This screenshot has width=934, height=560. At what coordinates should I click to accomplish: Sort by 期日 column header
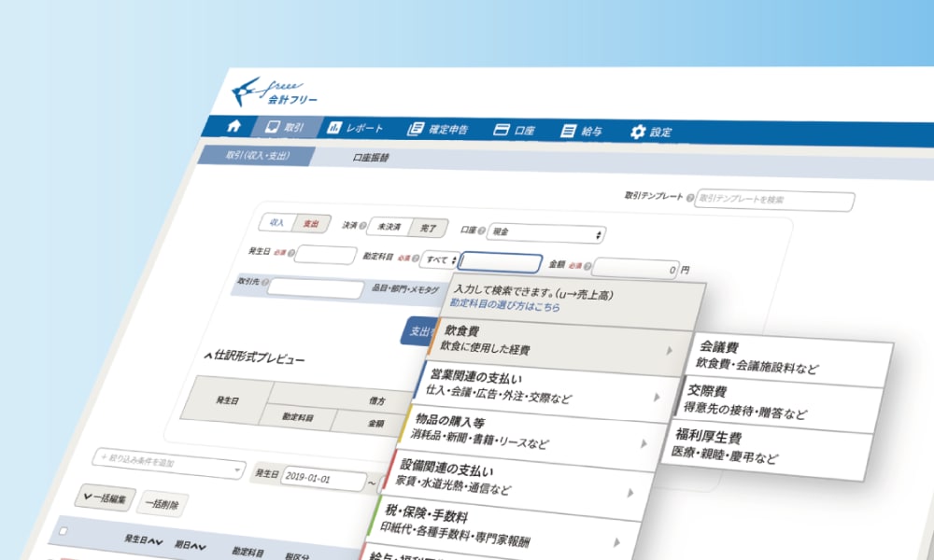coord(190,544)
